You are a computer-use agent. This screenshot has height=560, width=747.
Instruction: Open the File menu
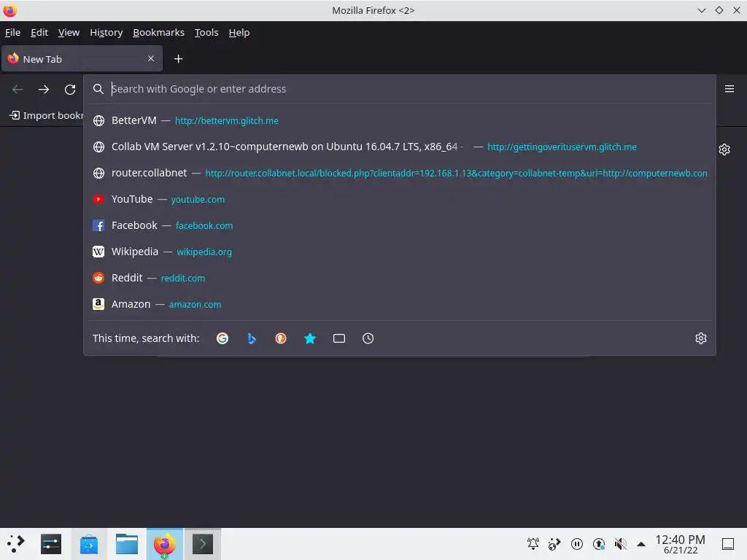12,32
